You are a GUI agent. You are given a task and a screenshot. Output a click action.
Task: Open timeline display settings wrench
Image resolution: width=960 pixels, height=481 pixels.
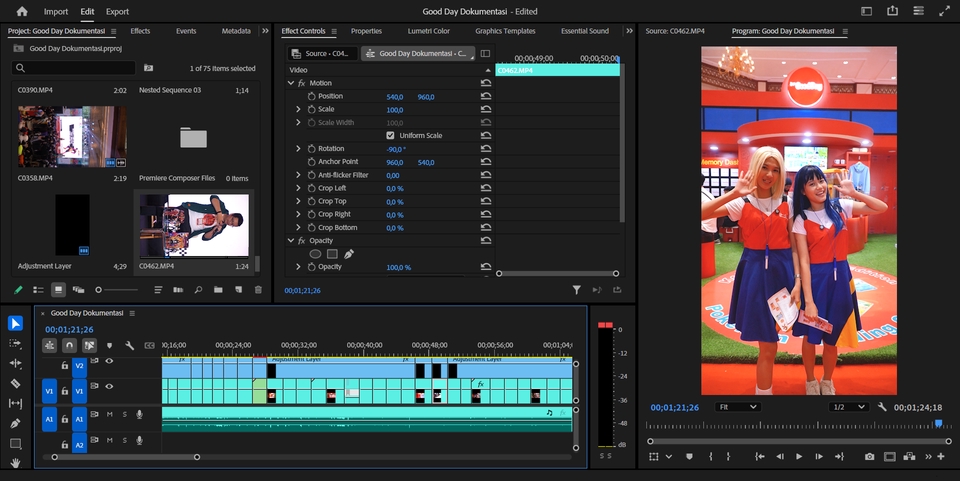[129, 346]
